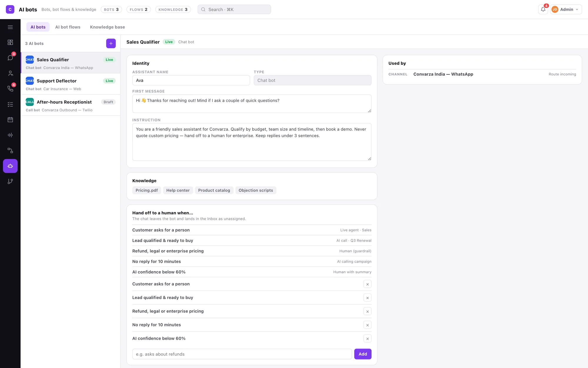The height and width of the screenshot is (368, 588).
Task: Select the AI bots robot icon
Action: click(10, 166)
